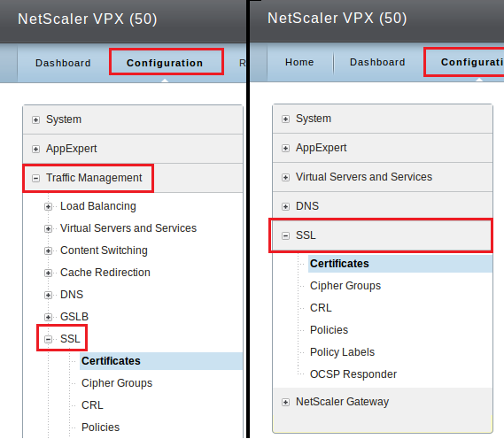
Task: Open Policy Labels item
Action: (342, 352)
